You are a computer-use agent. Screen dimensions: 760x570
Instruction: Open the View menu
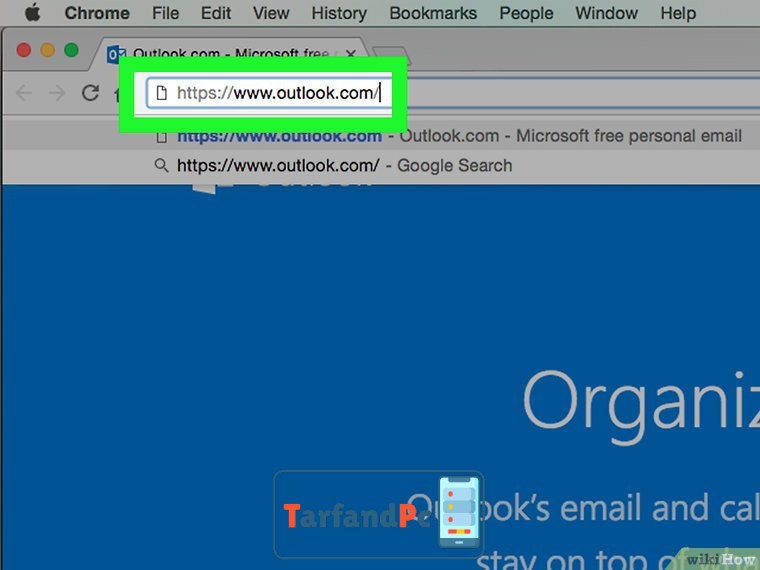click(x=271, y=13)
